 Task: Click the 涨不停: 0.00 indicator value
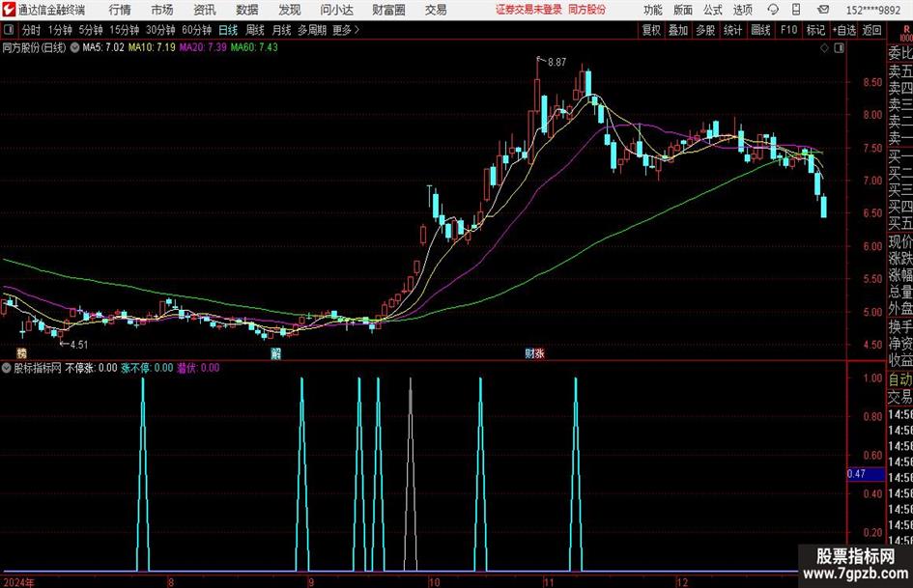[147, 368]
